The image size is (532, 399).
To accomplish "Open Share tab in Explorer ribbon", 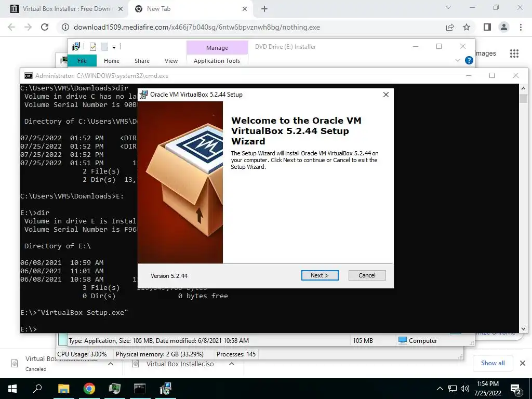I will pos(142,61).
